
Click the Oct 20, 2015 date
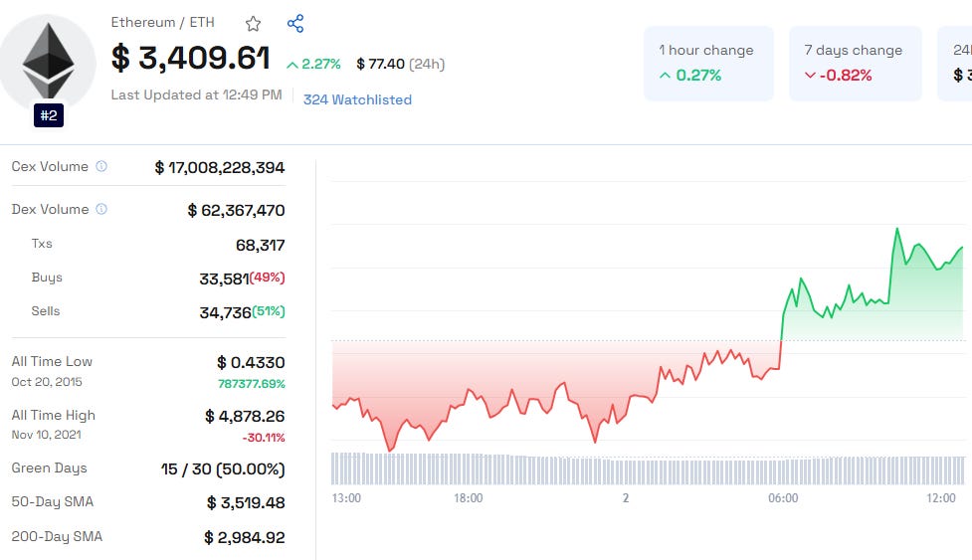coord(47,382)
